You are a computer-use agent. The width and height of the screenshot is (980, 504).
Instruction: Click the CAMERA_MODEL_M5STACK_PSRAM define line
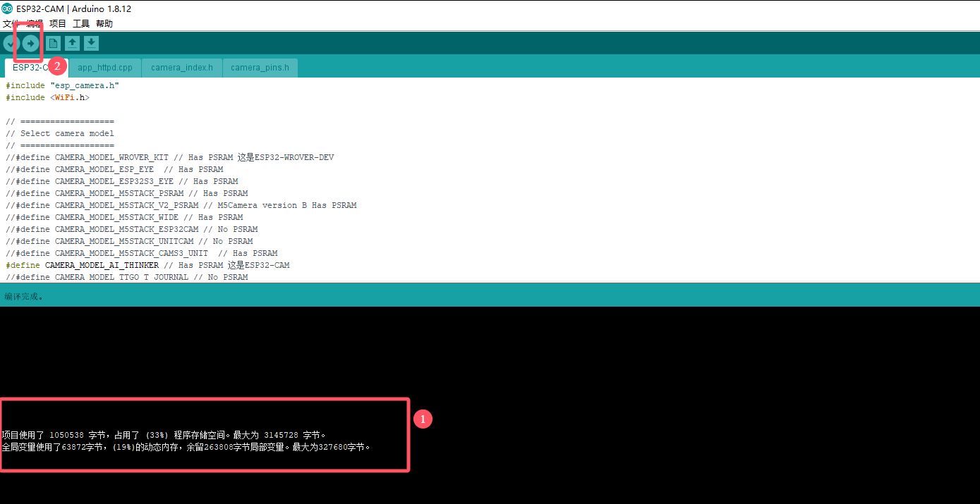tap(127, 193)
